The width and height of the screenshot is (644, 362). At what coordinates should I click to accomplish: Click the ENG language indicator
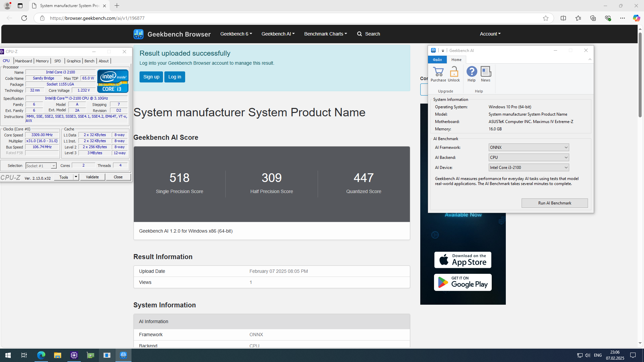point(598,355)
